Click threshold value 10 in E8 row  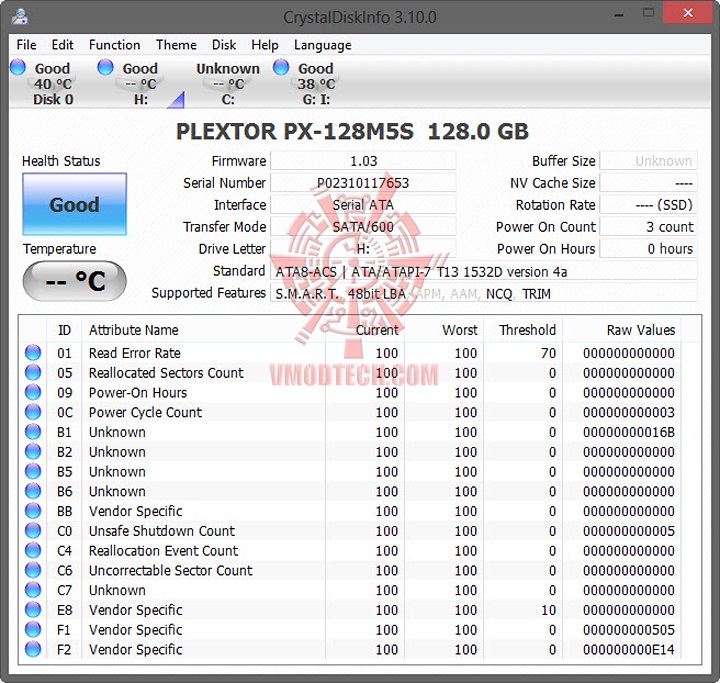(548, 610)
